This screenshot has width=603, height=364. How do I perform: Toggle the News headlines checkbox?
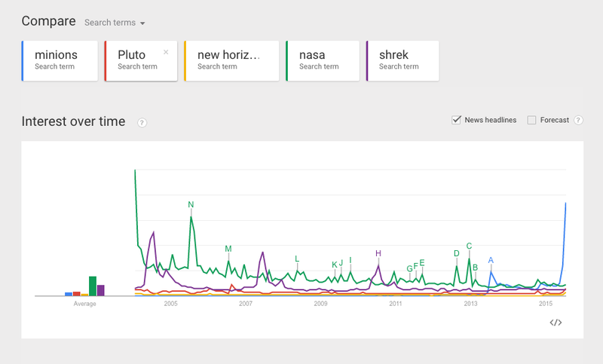pos(456,120)
